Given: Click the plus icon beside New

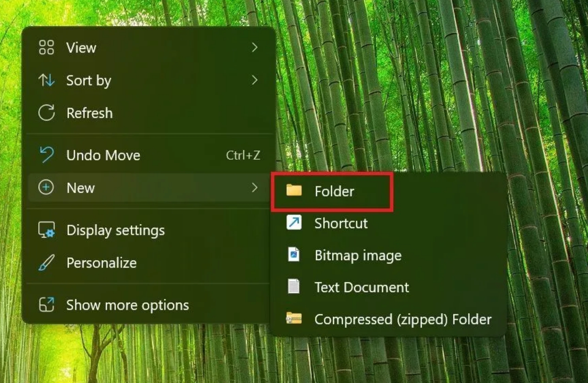Looking at the screenshot, I should (x=46, y=187).
